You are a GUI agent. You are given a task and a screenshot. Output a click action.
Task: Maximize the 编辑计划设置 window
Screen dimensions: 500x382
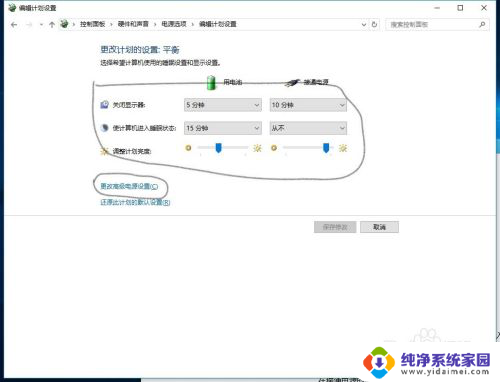click(x=460, y=8)
